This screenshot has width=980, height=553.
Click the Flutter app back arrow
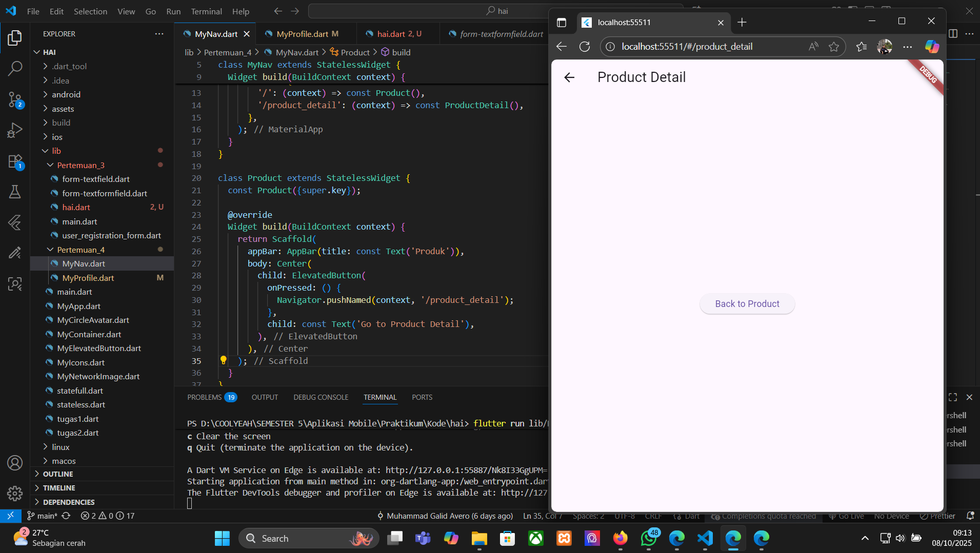(x=569, y=77)
